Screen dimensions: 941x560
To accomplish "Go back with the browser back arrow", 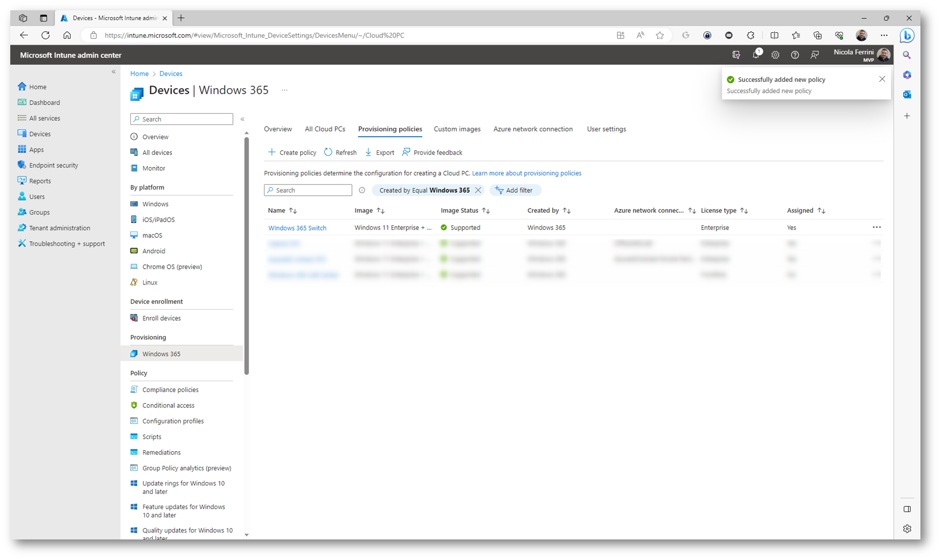I will (x=24, y=35).
